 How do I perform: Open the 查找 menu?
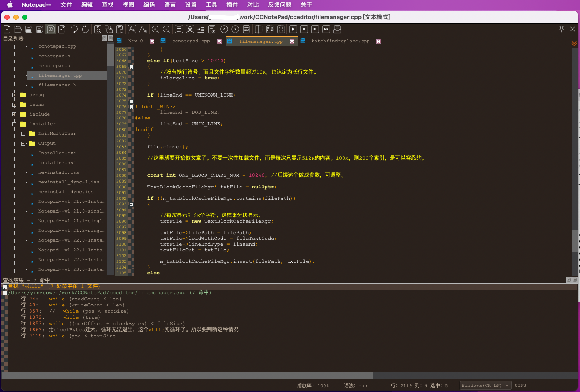tap(108, 5)
